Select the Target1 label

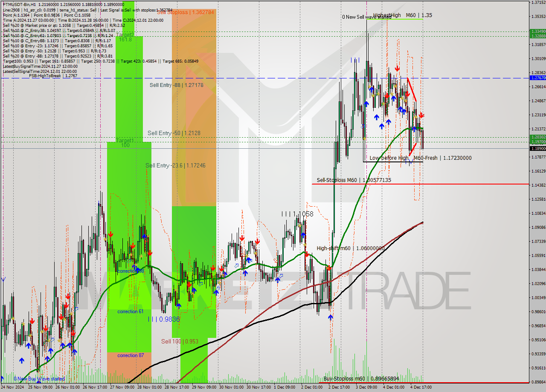(125, 140)
